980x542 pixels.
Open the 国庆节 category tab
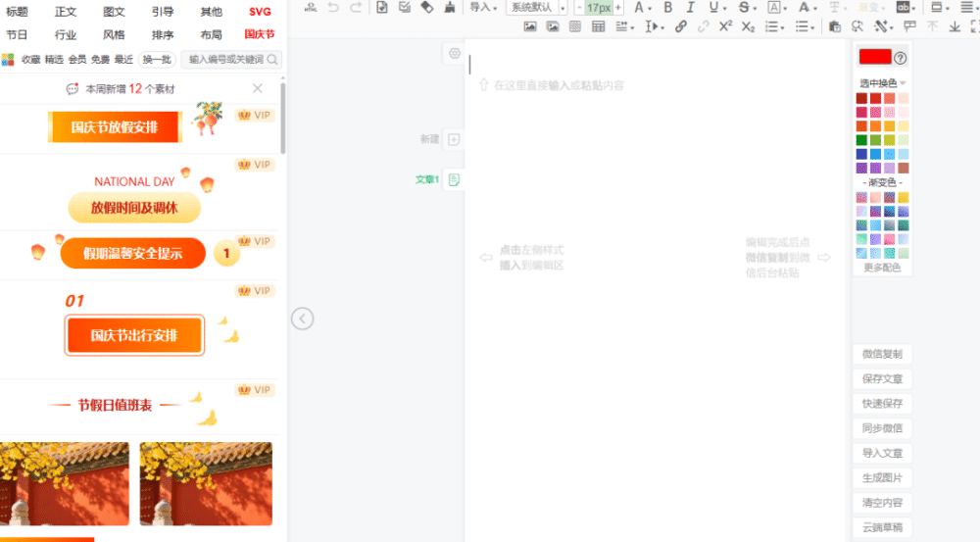[260, 34]
